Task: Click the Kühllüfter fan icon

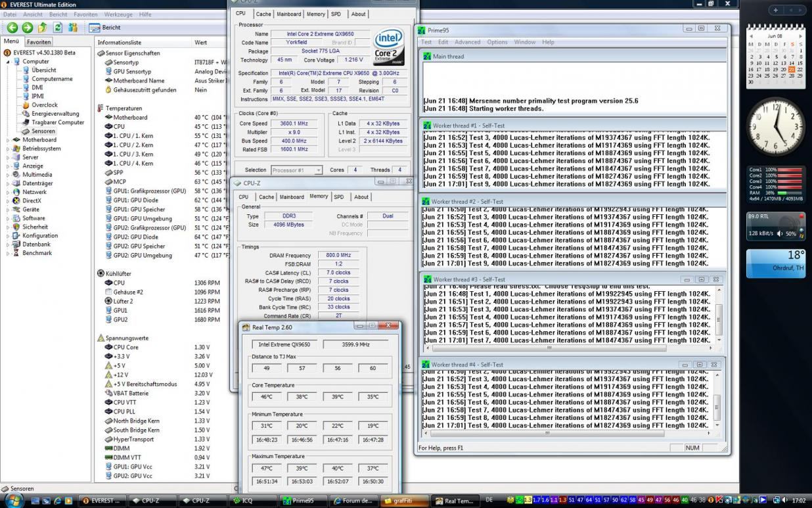Action: pyautogui.click(x=101, y=273)
